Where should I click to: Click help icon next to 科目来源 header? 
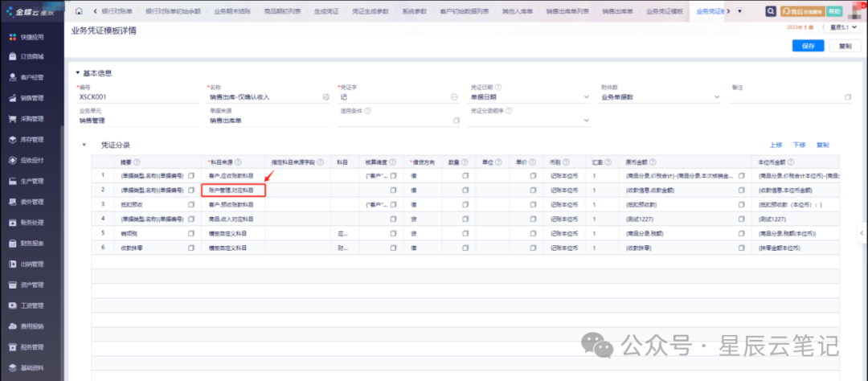pos(238,162)
